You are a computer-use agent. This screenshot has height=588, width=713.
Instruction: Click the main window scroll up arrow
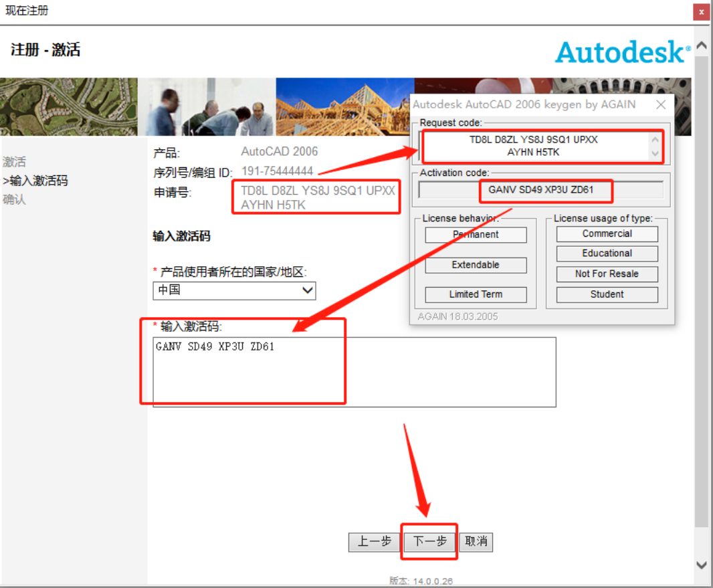tap(701, 46)
